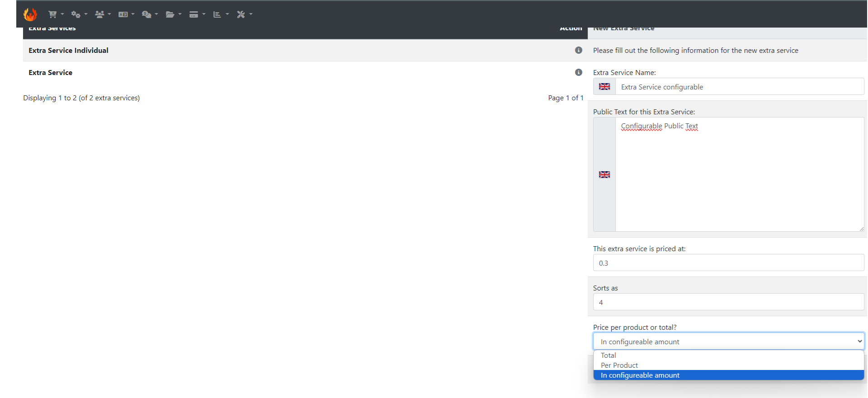The width and height of the screenshot is (868, 398).
Task: Click info icon for Extra Service row
Action: 578,72
